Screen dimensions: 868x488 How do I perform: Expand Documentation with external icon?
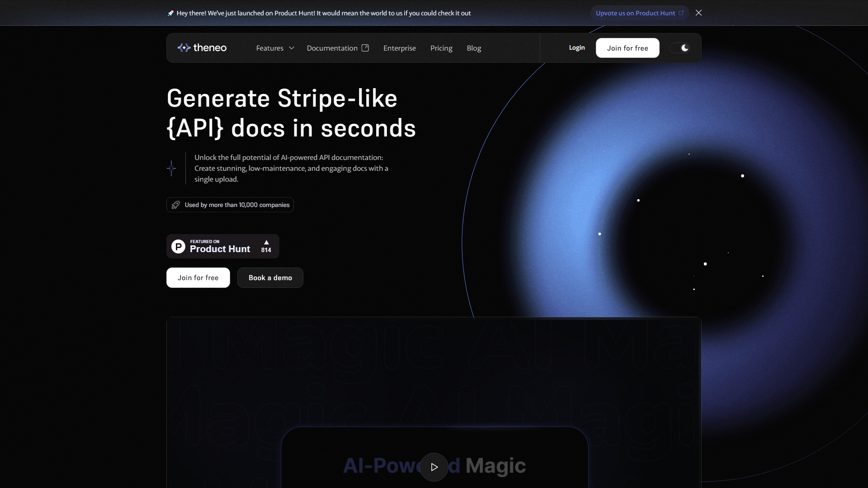(x=337, y=47)
